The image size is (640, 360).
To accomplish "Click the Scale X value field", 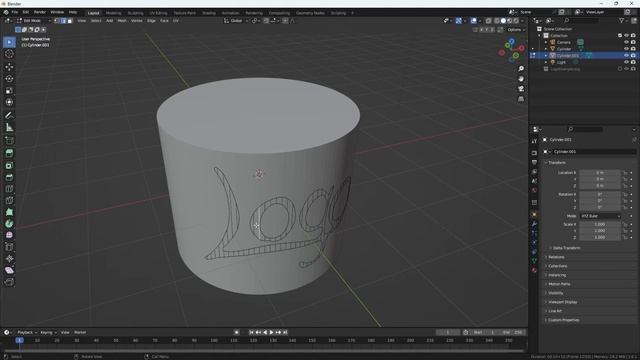I will pyautogui.click(x=600, y=224).
